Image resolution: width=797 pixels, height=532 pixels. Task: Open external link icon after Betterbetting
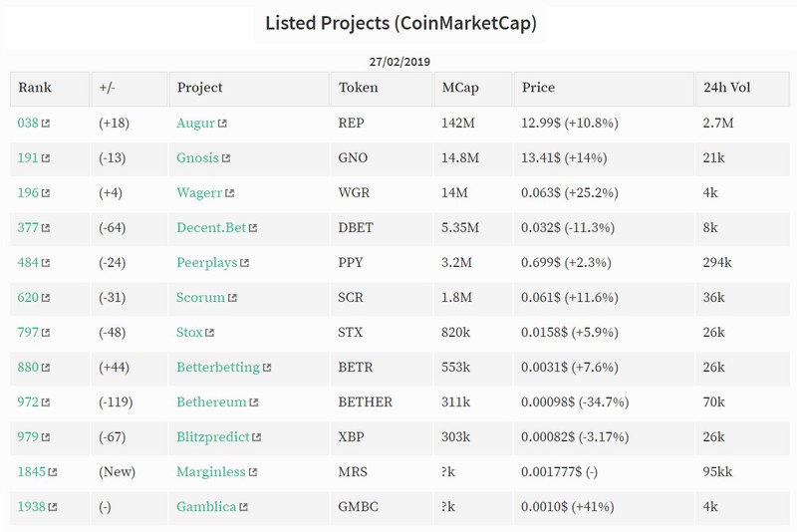(267, 368)
